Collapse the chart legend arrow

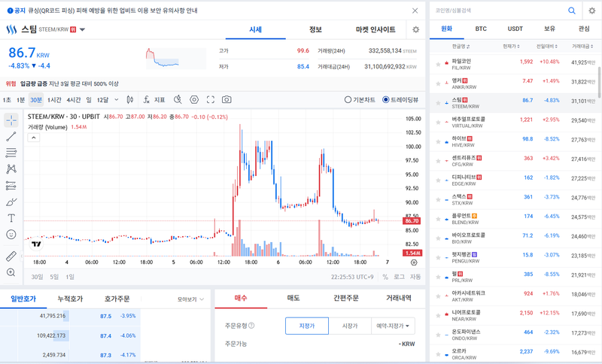(x=33, y=138)
